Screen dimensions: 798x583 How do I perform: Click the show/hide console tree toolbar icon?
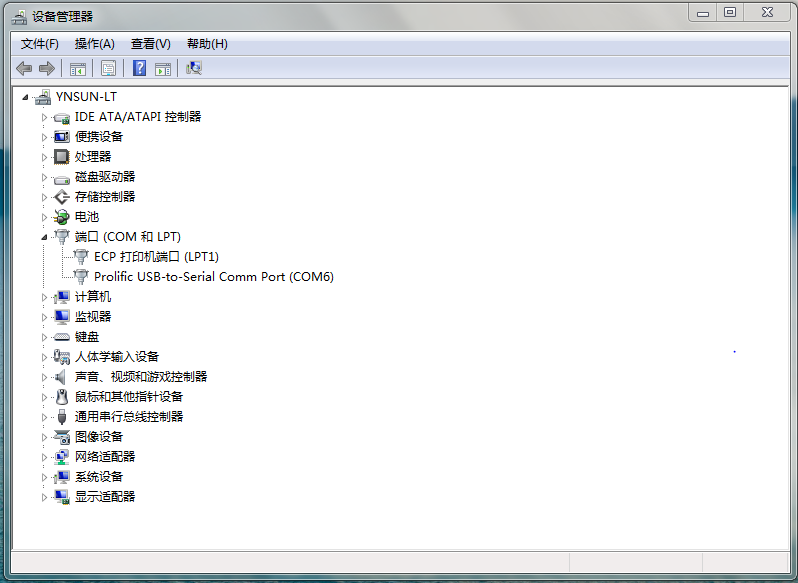click(78, 68)
